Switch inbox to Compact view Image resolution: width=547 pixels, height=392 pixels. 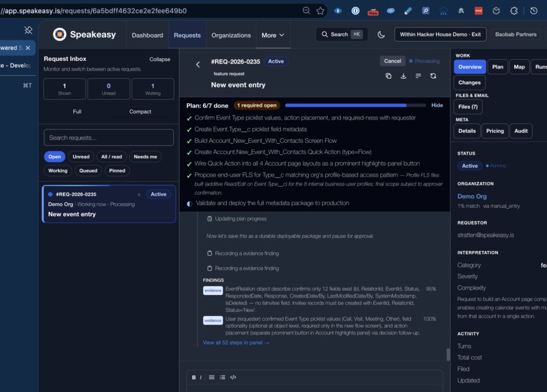click(140, 112)
